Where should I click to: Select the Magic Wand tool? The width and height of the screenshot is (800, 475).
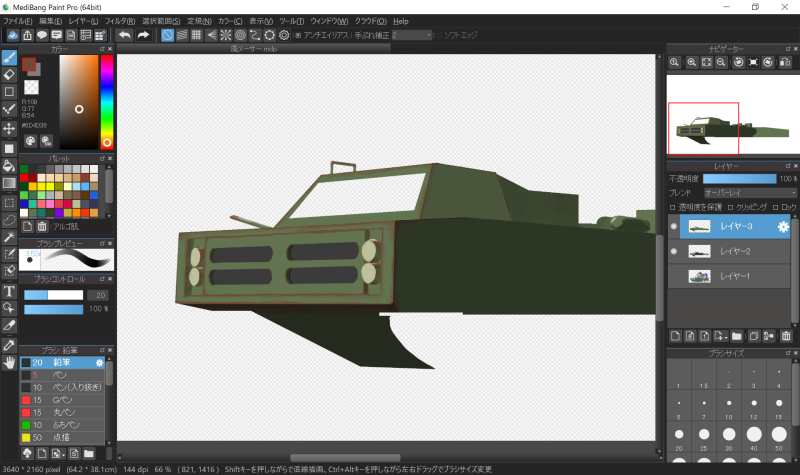click(x=9, y=237)
